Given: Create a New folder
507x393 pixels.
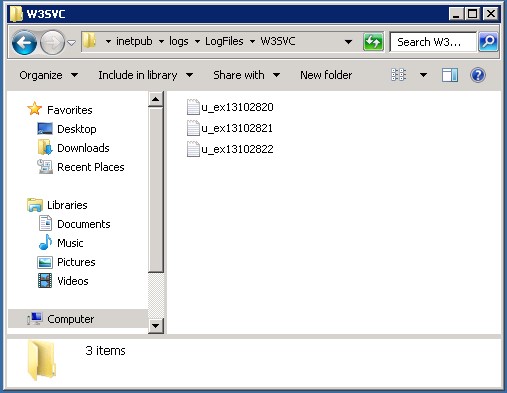Looking at the screenshot, I should [x=326, y=75].
